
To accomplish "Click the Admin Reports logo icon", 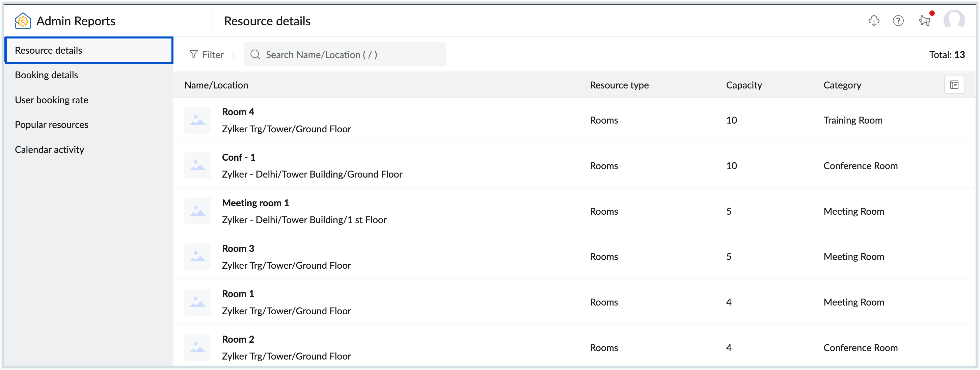I will (x=23, y=21).
